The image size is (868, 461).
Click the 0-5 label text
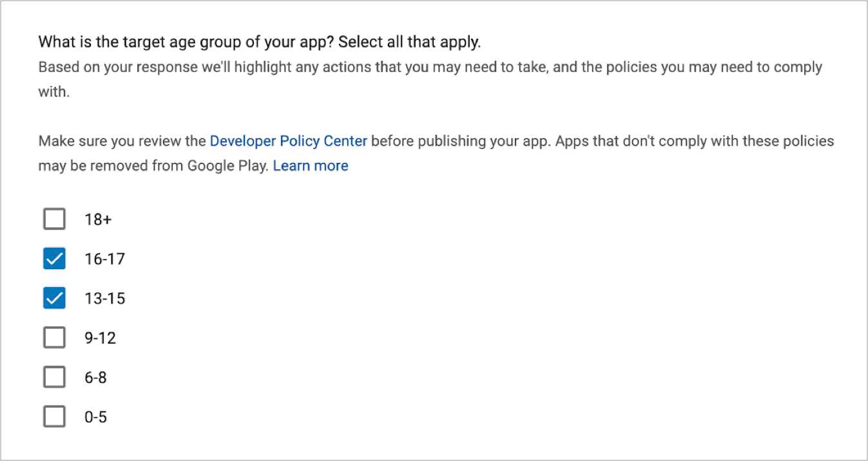[x=96, y=416]
